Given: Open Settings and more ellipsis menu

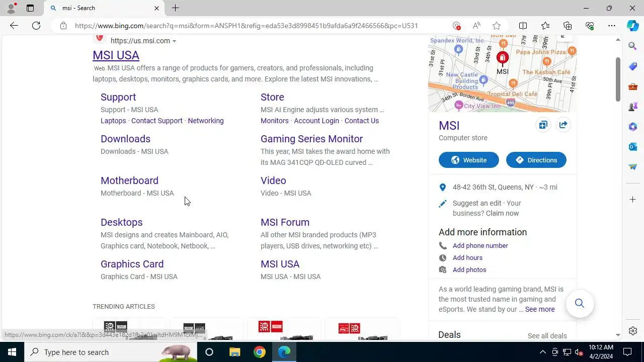Looking at the screenshot, I should coord(612,26).
